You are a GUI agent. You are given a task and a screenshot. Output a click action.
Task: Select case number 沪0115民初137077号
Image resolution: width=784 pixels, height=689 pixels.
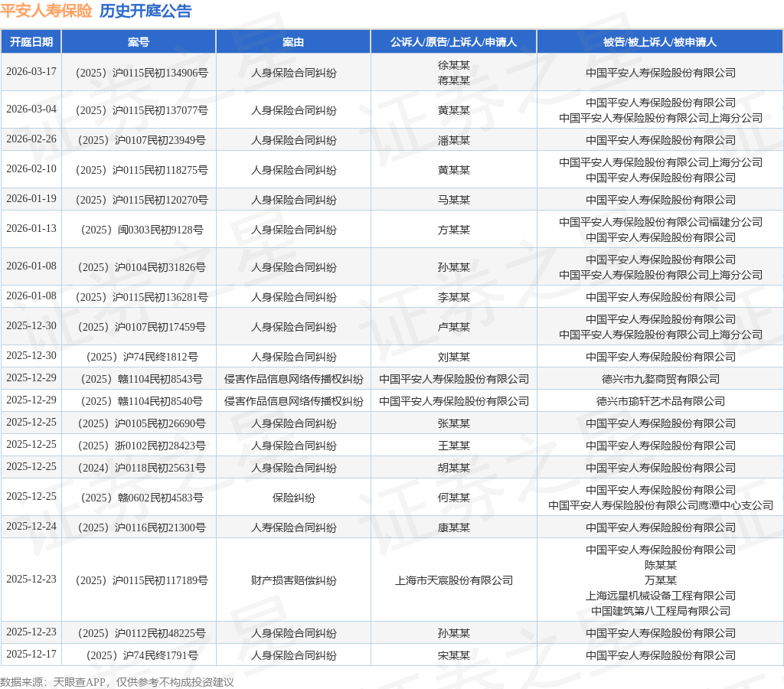coord(142,110)
